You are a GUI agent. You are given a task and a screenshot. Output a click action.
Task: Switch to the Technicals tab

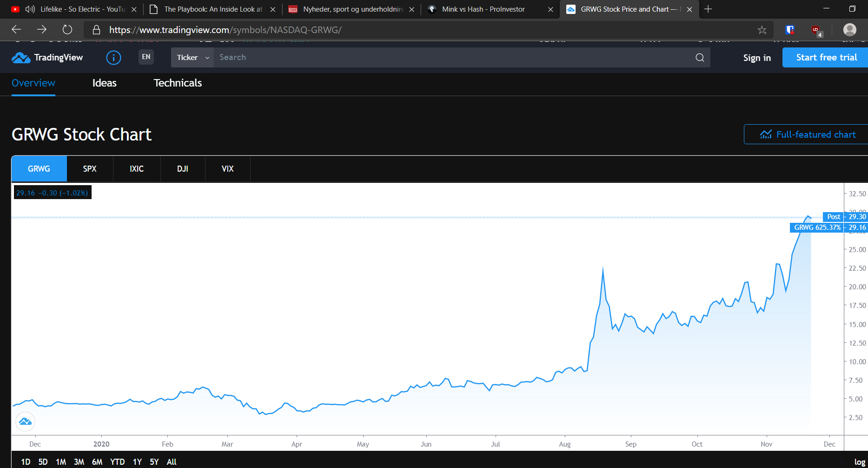(178, 83)
